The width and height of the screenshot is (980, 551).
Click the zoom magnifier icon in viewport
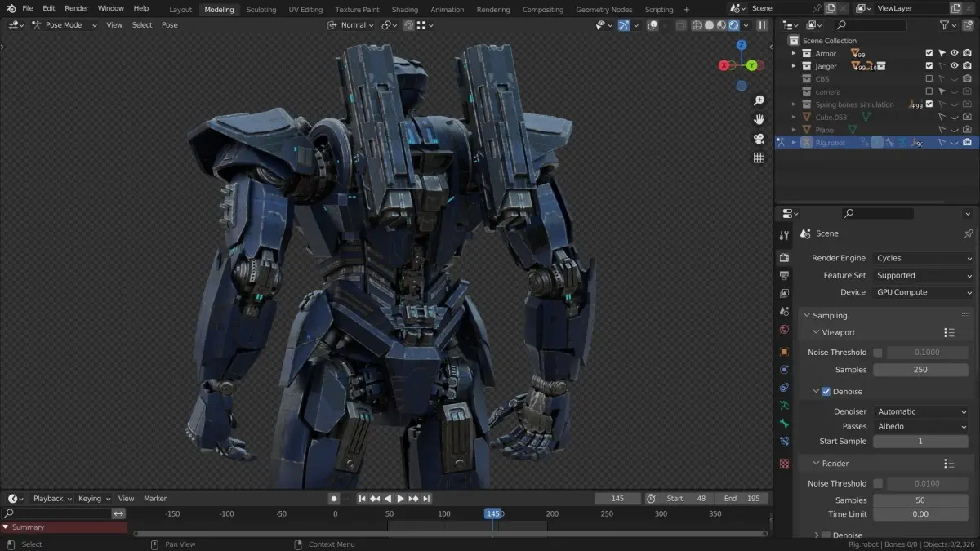pos(759,100)
